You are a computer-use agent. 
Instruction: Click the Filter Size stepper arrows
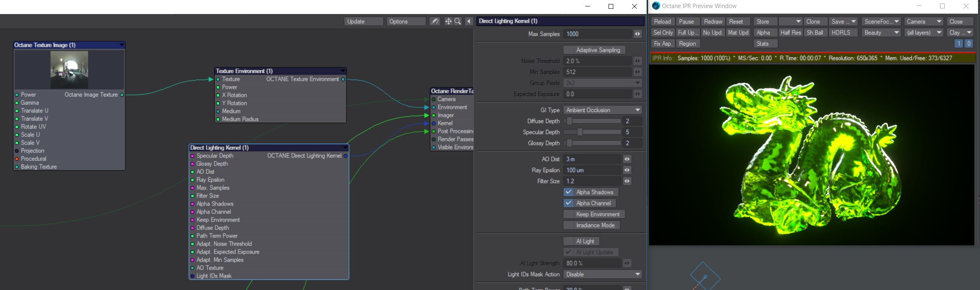click(x=627, y=181)
